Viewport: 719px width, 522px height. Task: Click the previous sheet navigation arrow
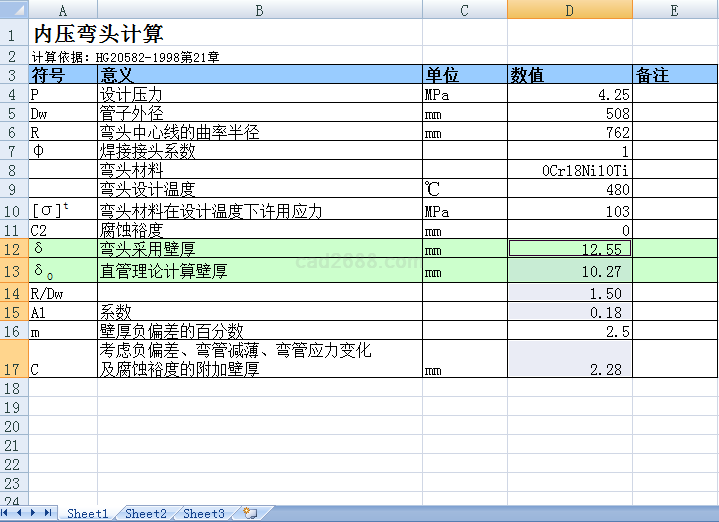pyautogui.click(x=21, y=513)
